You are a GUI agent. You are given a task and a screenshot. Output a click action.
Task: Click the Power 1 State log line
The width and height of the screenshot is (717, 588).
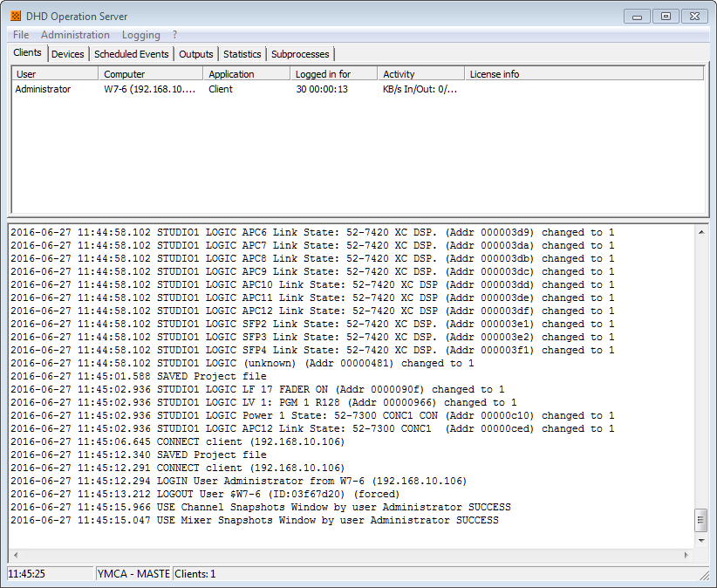312,415
